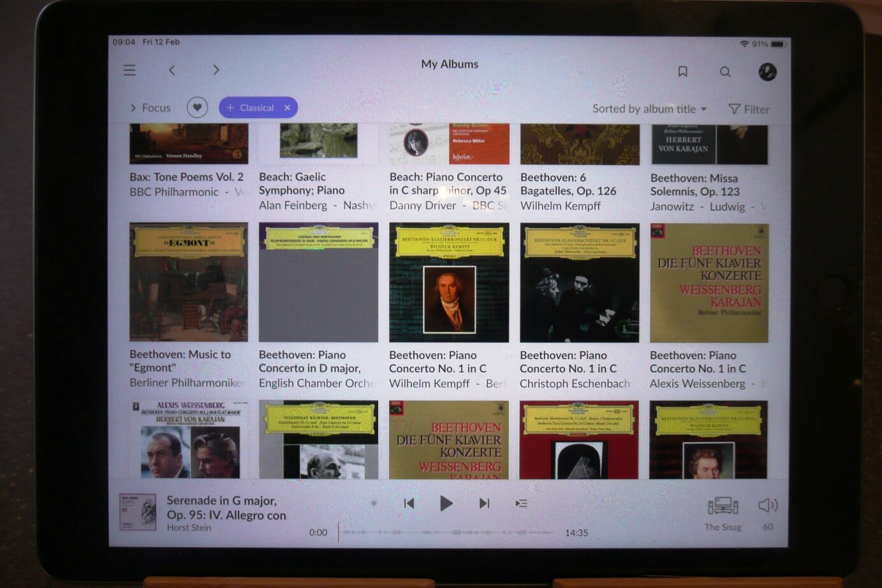Skip to the next track
The height and width of the screenshot is (588, 882).
point(484,503)
